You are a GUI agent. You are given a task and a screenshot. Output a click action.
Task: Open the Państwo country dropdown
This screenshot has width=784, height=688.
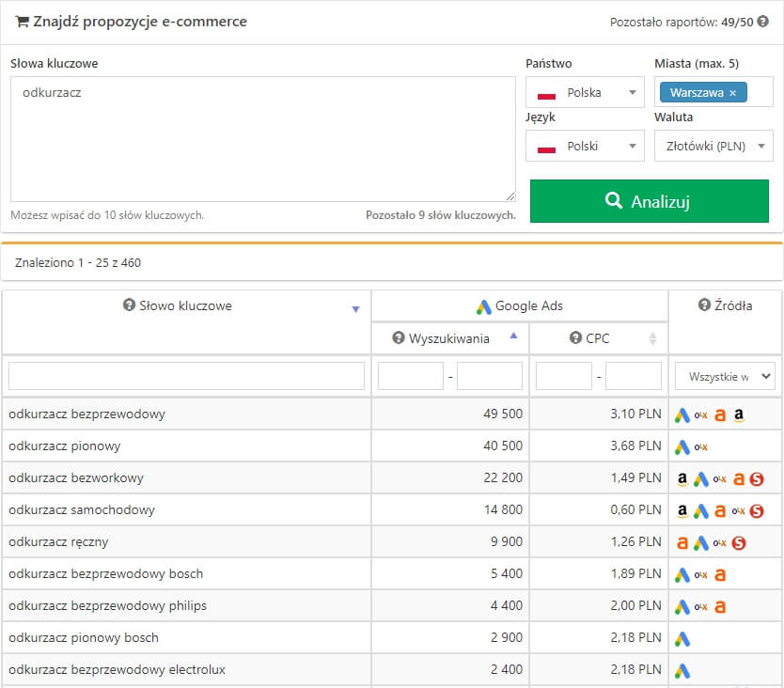[585, 93]
